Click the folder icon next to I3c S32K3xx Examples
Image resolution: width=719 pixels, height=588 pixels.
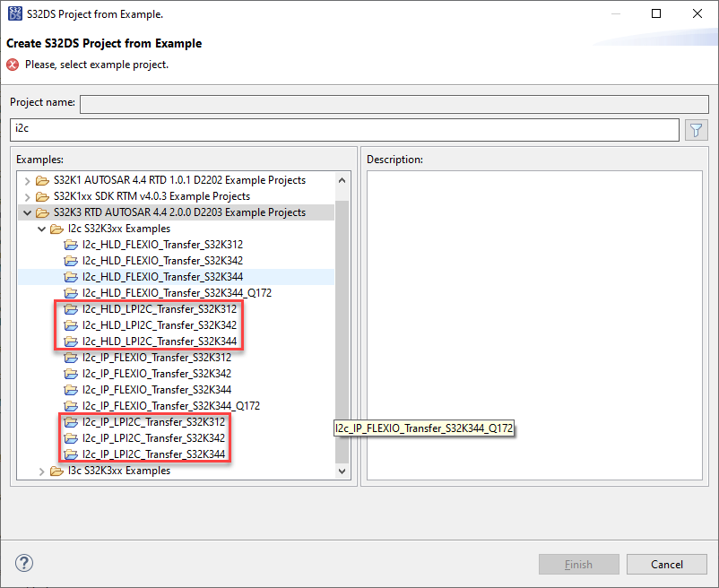tap(56, 471)
